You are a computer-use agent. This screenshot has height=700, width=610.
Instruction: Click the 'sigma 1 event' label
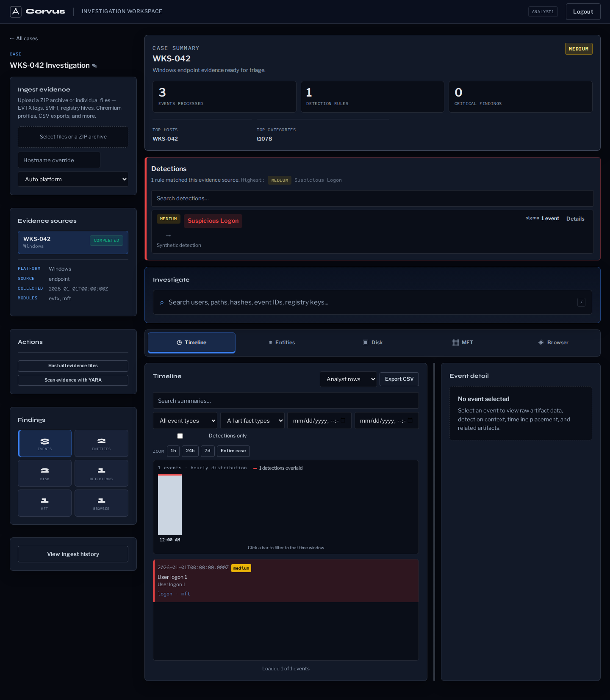point(542,219)
